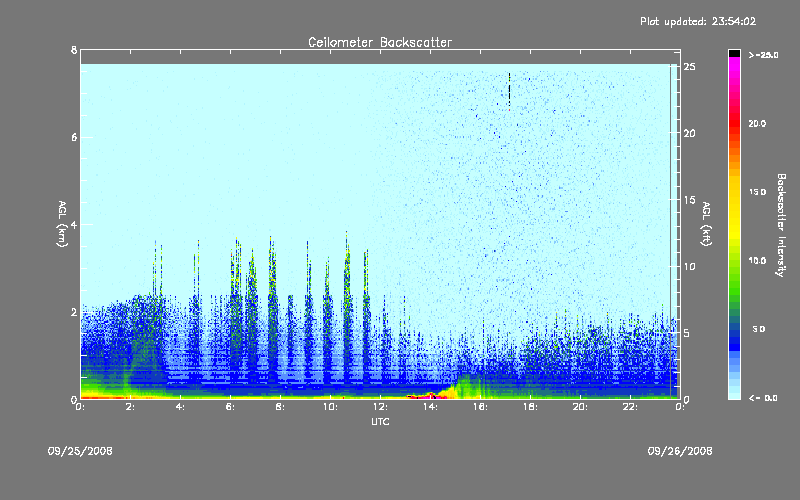Click the '14:' hour label on time axis
Image resolution: width=800 pixels, height=500 pixels.
pos(430,407)
